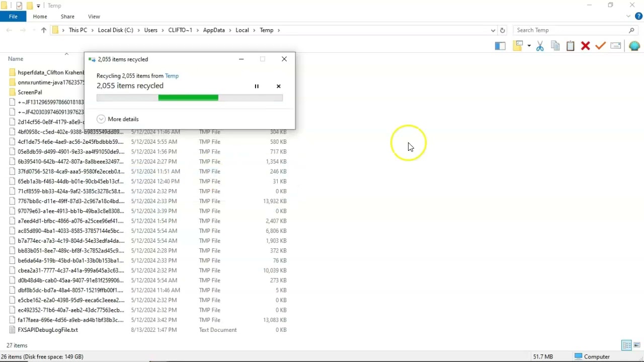This screenshot has width=644, height=362.
Task: Select file 7767bb8c-d11e-49ff-87d3 row
Action: tap(148, 201)
